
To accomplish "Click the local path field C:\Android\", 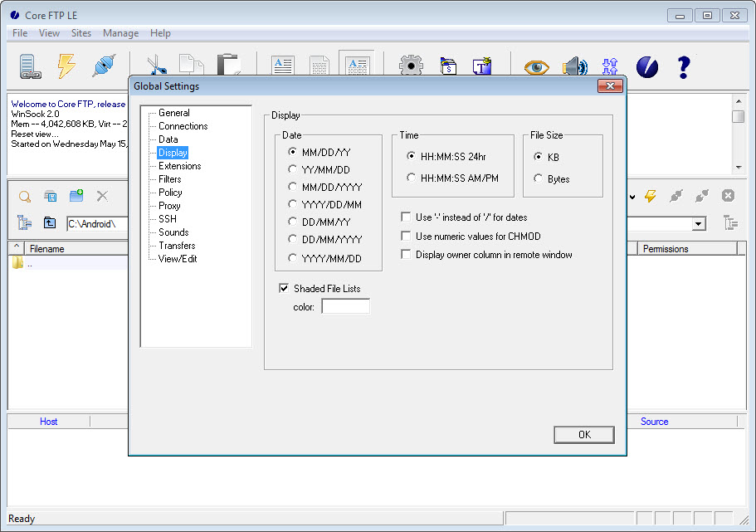I will coord(97,224).
